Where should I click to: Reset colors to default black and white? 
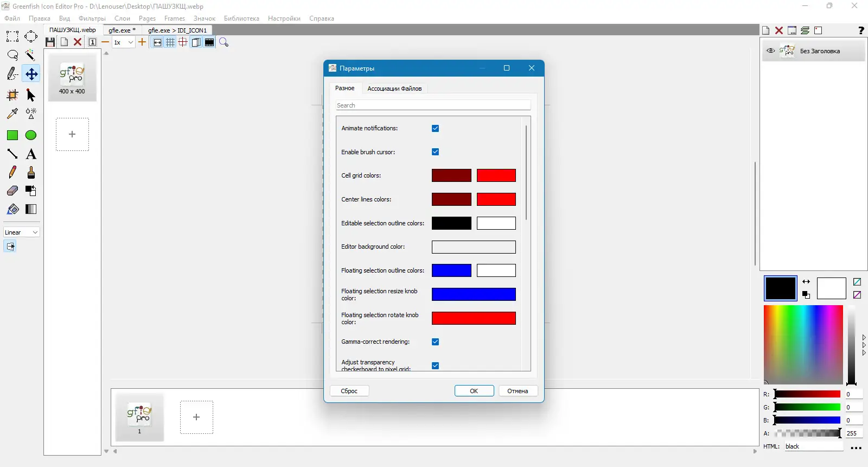pyautogui.click(x=806, y=295)
